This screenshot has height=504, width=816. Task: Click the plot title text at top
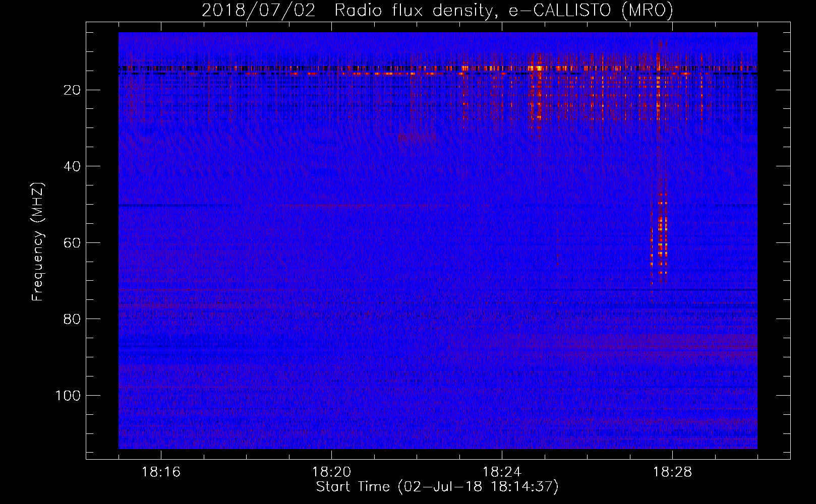pyautogui.click(x=437, y=11)
